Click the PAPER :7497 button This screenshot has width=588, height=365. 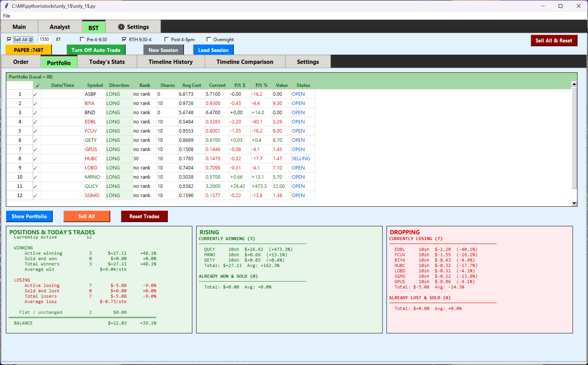click(x=29, y=50)
